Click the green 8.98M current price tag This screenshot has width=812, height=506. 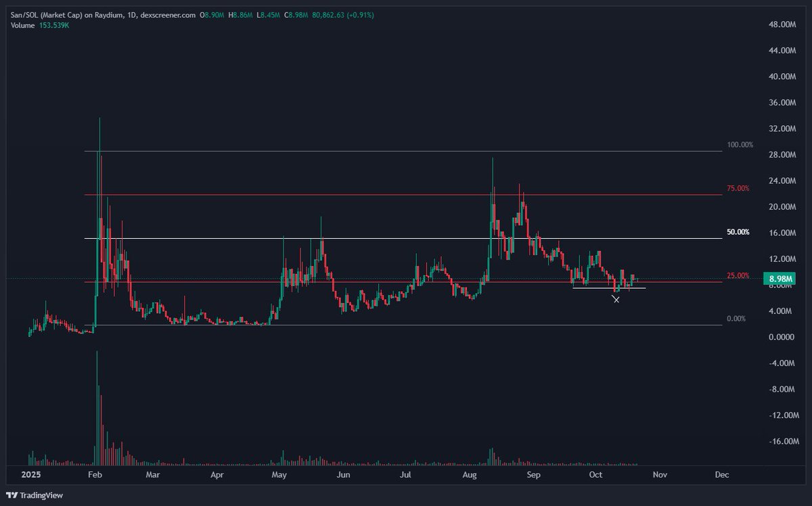click(778, 279)
